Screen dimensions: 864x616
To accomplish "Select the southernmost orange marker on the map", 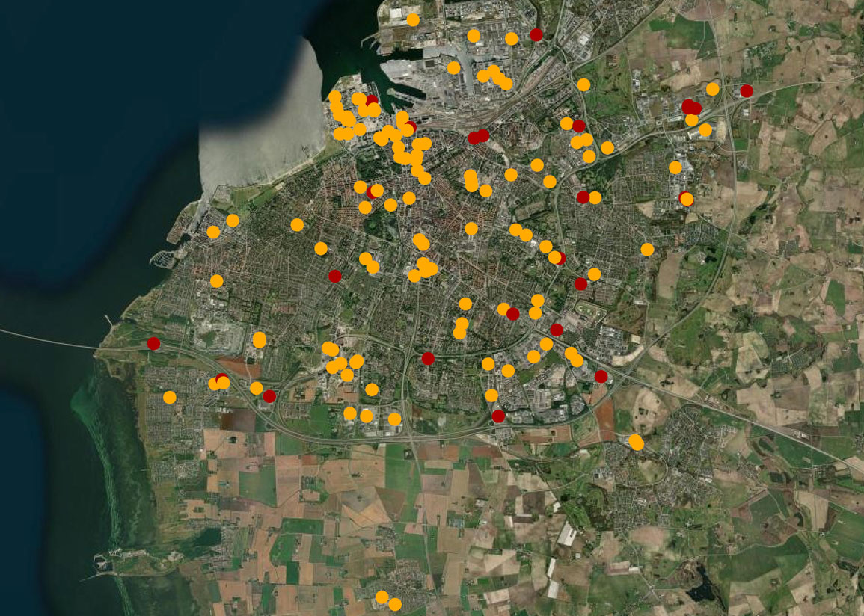I will 394,605.
